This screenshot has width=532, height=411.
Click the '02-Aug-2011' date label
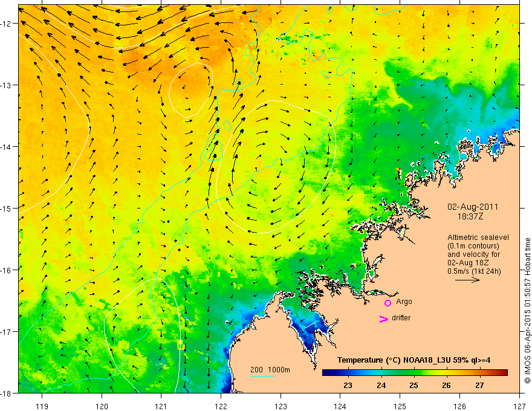pyautogui.click(x=473, y=207)
